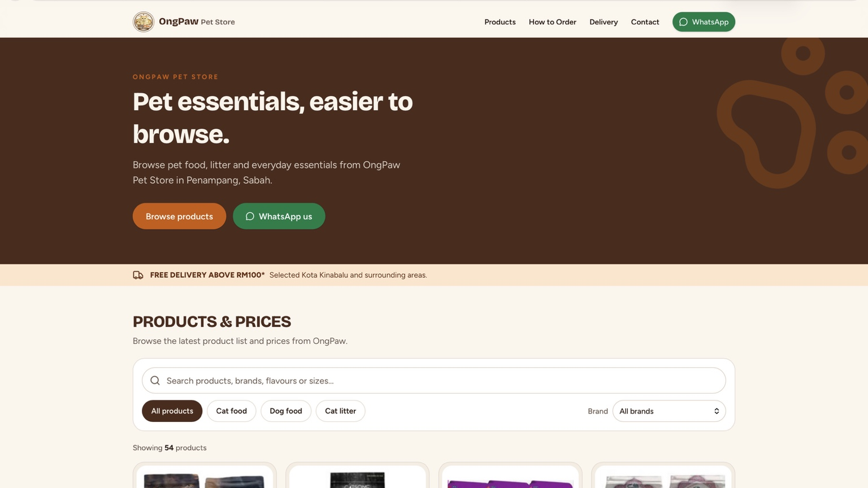868x488 pixels.
Task: Click the Browse products button
Action: [179, 216]
